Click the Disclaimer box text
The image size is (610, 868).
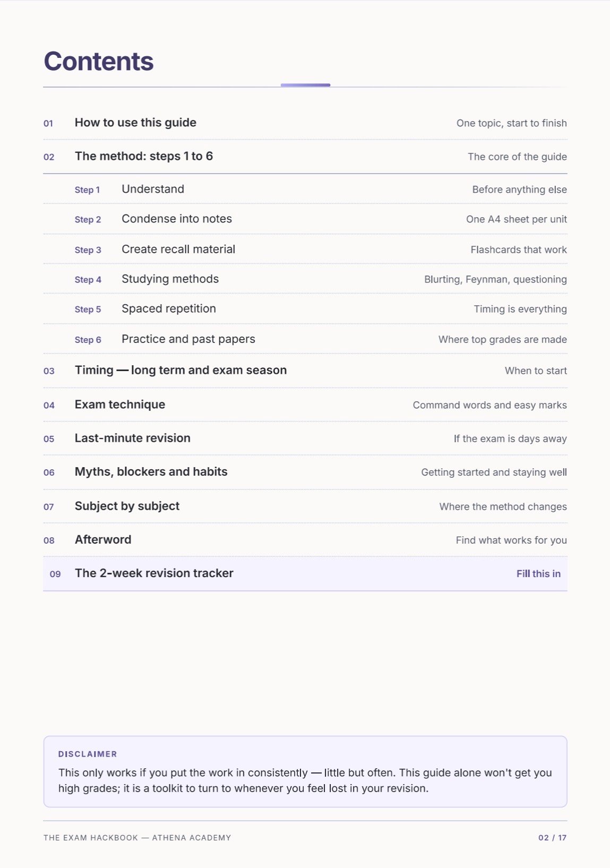305,780
